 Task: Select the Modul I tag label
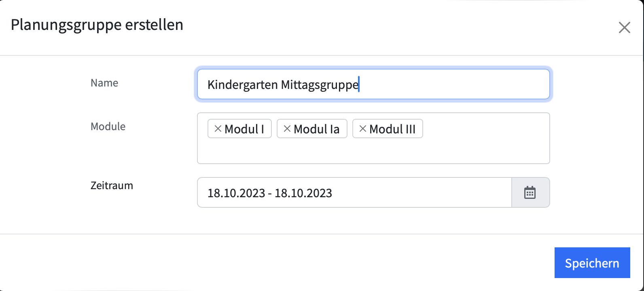(x=244, y=129)
